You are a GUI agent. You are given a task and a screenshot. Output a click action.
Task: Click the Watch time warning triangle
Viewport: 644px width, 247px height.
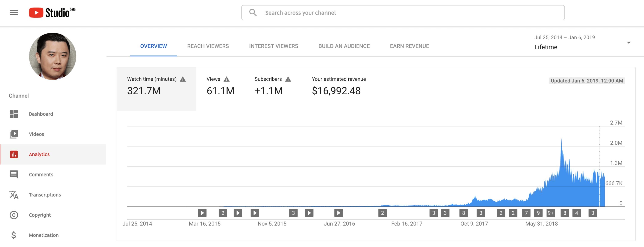click(x=183, y=79)
